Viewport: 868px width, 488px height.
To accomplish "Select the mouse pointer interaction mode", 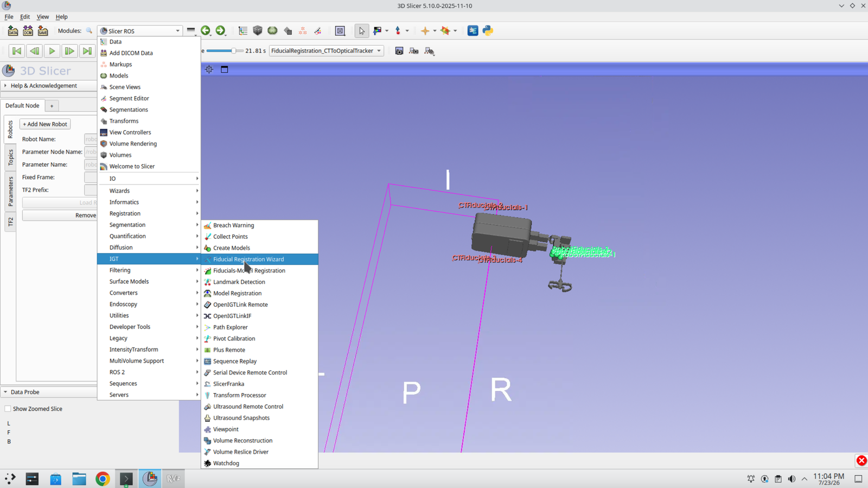I will [362, 31].
